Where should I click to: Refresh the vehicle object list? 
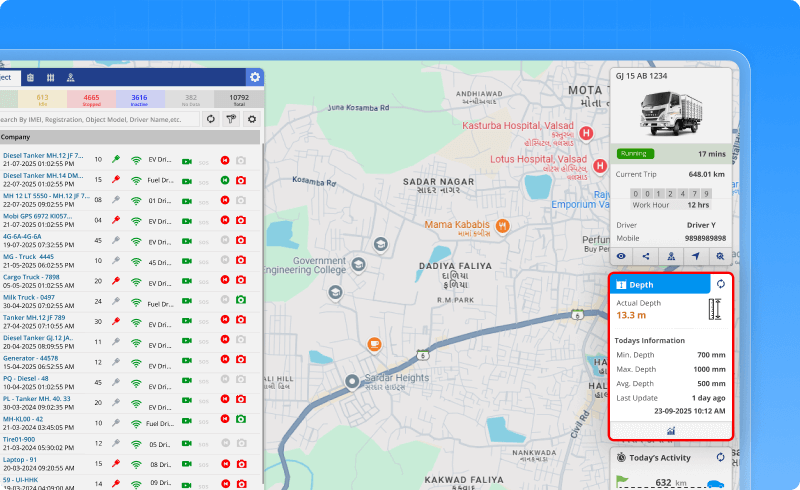tap(211, 118)
